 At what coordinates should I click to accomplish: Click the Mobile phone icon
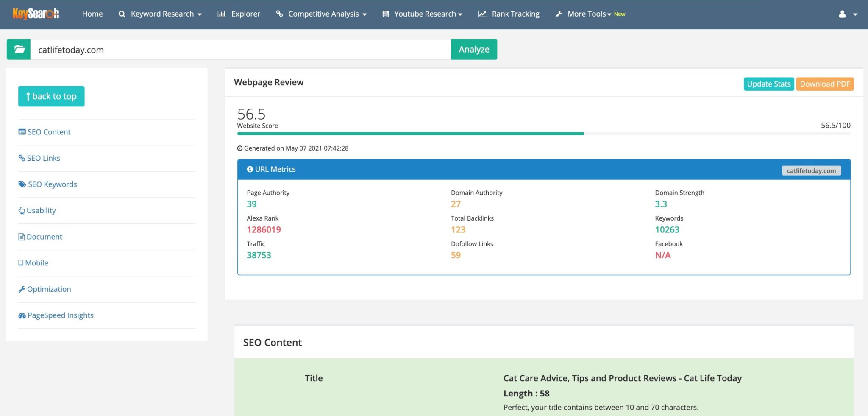(x=21, y=263)
